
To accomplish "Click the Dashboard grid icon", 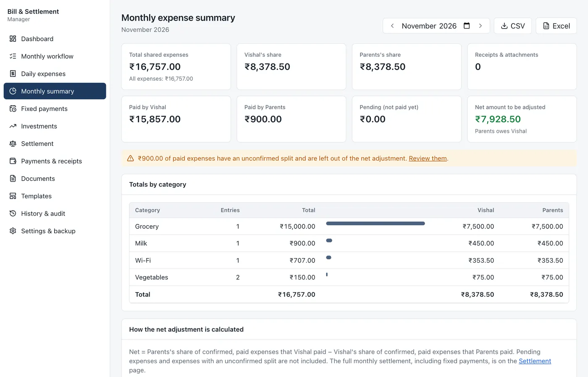I will pos(13,39).
